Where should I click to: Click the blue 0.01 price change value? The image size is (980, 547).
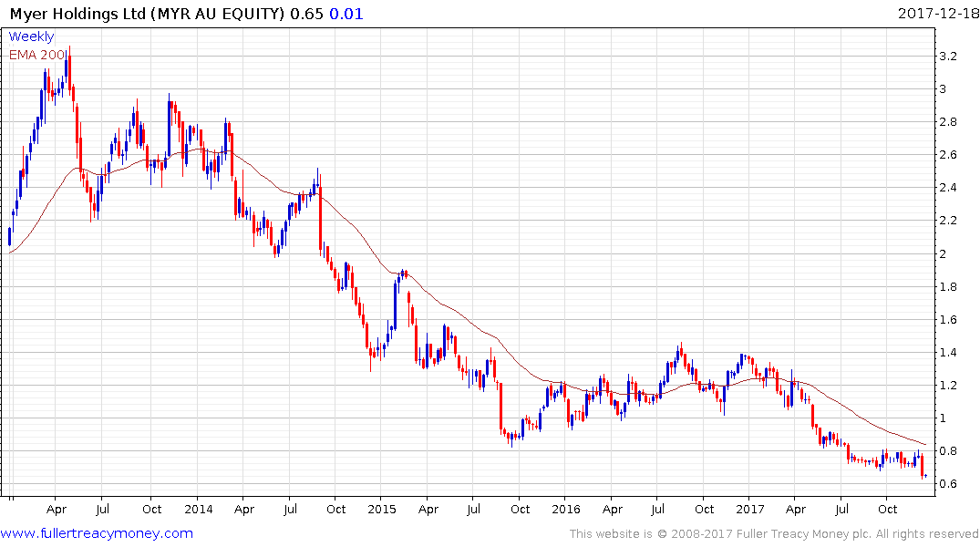coord(346,14)
